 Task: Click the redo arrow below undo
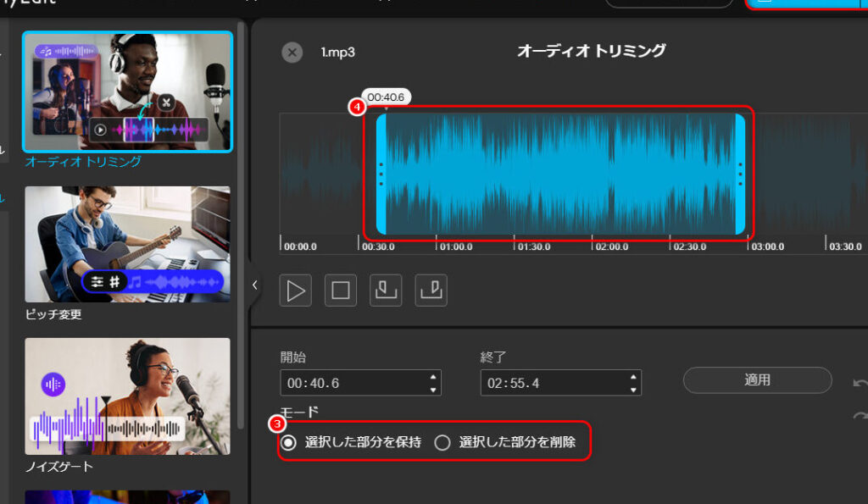click(x=860, y=416)
